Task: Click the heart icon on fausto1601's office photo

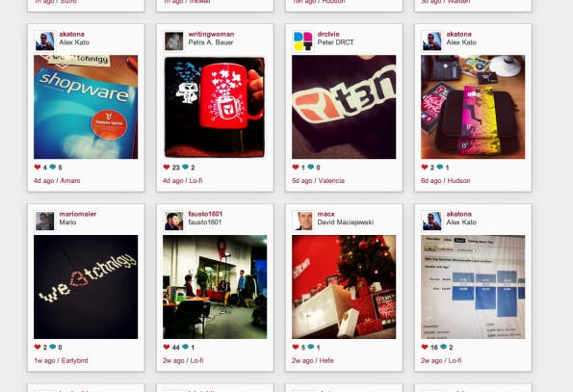Action: click(x=167, y=347)
